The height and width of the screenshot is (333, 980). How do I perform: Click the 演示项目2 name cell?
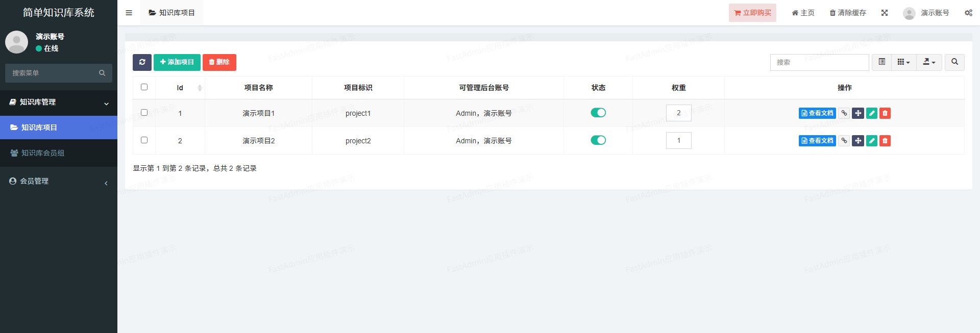tap(258, 141)
